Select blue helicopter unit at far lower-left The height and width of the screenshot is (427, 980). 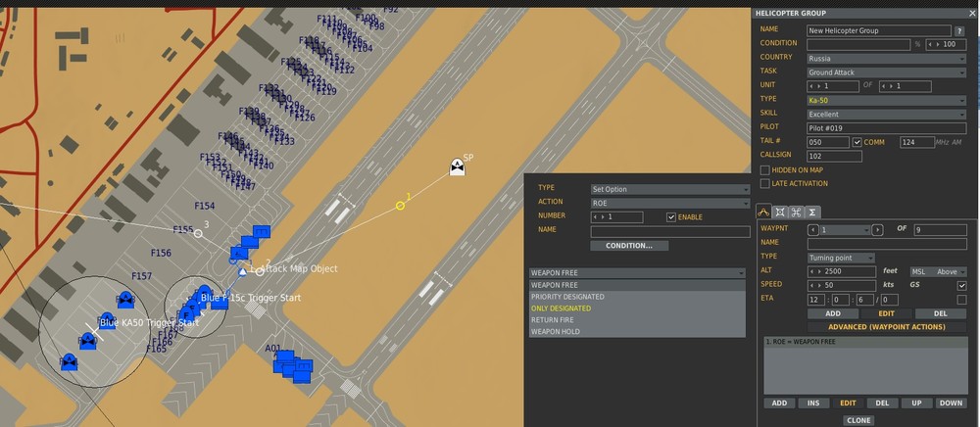pyautogui.click(x=69, y=361)
